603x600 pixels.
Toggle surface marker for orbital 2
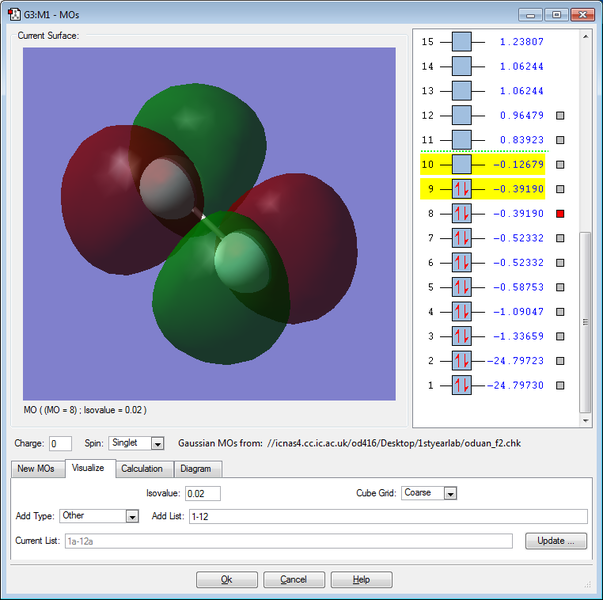(561, 361)
